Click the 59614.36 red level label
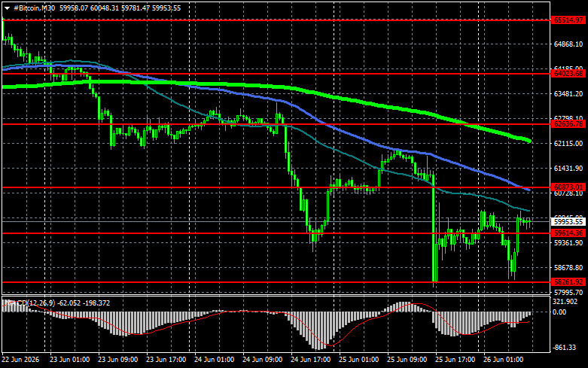This screenshot has height=368, width=588. pos(568,233)
